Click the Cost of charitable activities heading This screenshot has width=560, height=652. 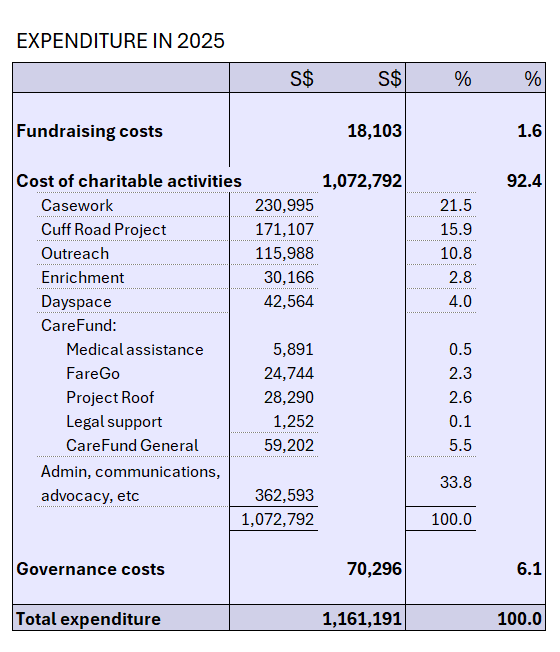(x=129, y=181)
